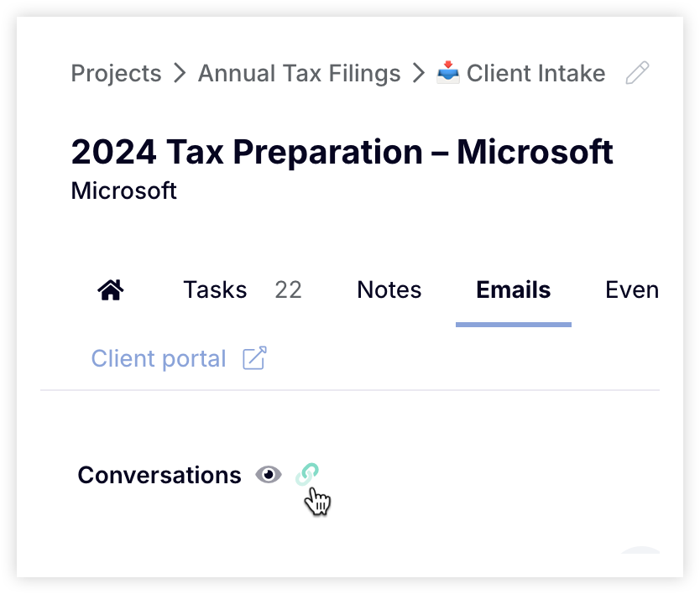The width and height of the screenshot is (700, 594).
Task: Click the pencil edit icon beside Client Intake
Action: point(637,73)
